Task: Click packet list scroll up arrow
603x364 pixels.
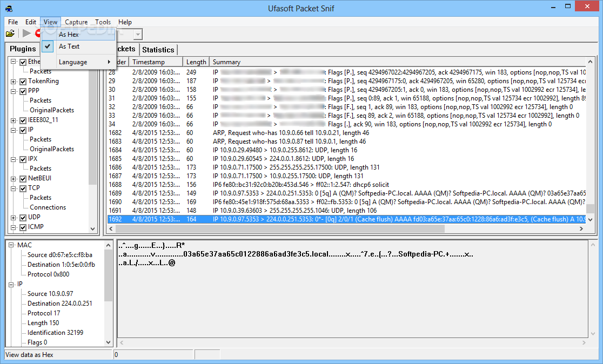Action: (x=590, y=62)
